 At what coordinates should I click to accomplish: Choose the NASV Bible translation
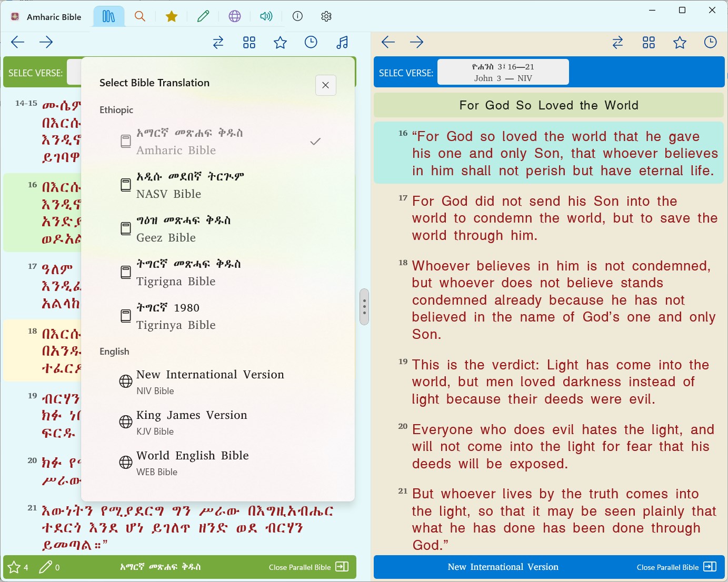point(218,185)
